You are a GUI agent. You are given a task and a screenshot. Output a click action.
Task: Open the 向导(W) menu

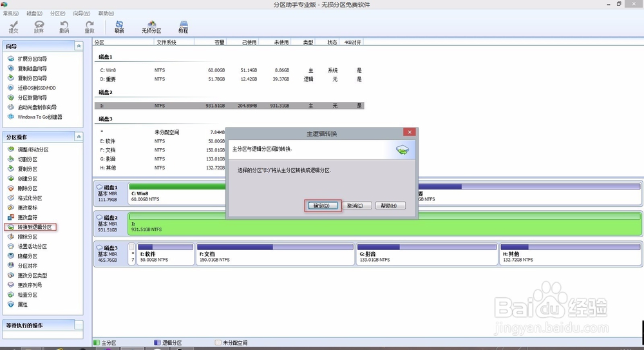click(x=82, y=14)
